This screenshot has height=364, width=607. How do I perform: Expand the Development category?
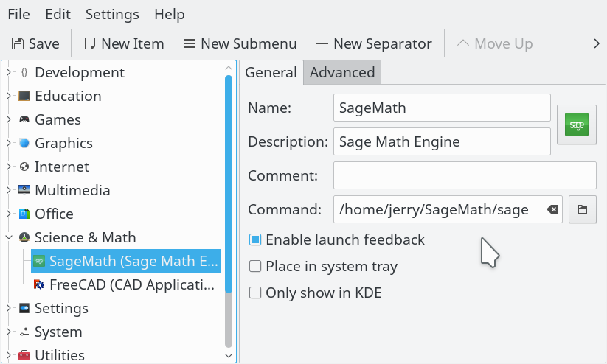pyautogui.click(x=9, y=72)
